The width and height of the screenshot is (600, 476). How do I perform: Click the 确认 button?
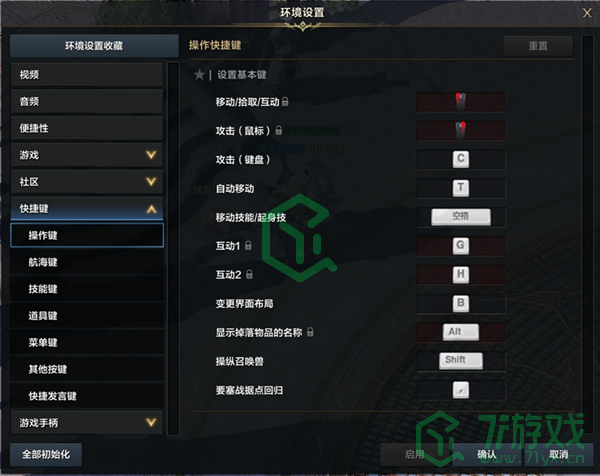(x=487, y=455)
